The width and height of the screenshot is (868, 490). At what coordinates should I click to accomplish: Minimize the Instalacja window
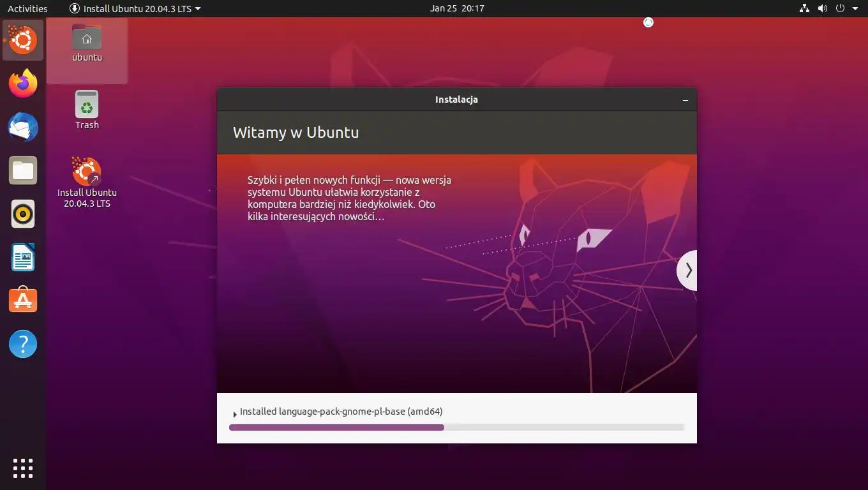[x=685, y=100]
